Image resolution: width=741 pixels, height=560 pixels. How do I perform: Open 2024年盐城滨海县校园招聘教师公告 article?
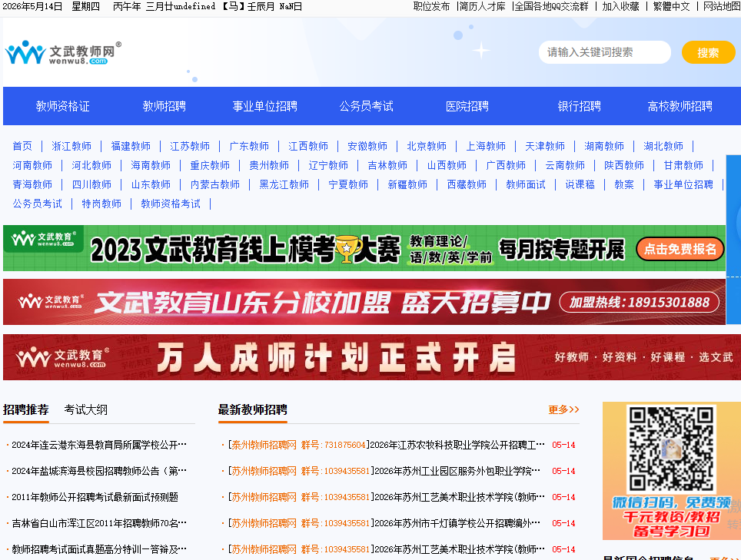click(x=99, y=471)
